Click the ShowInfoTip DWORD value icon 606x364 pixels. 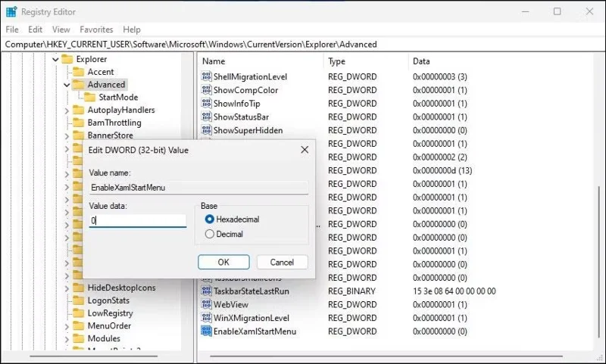[x=206, y=103]
